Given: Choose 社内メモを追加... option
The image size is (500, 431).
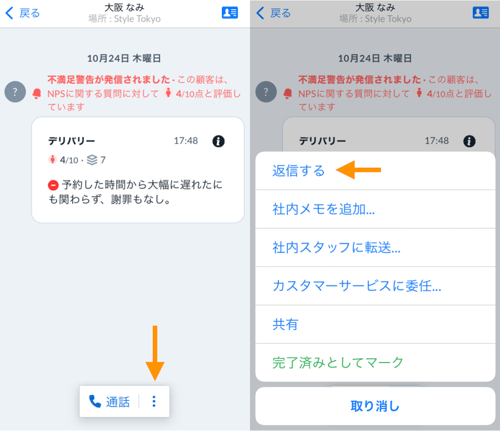Looking at the screenshot, I should (x=375, y=209).
